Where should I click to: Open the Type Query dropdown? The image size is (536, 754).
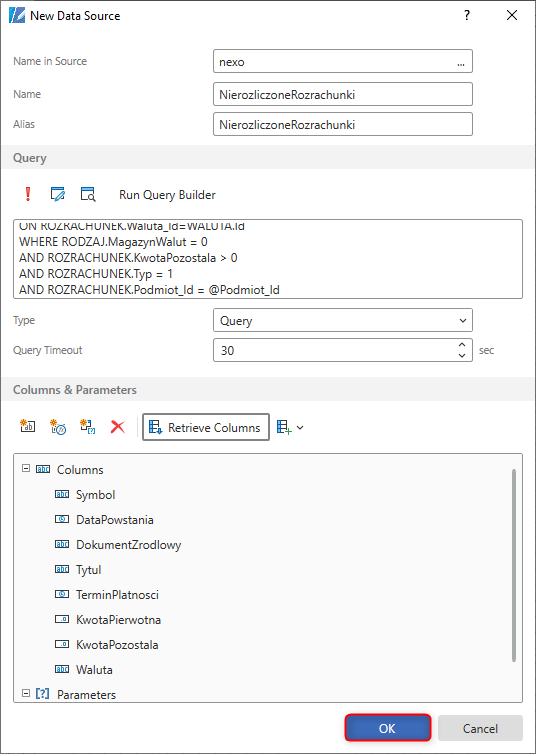[343, 320]
